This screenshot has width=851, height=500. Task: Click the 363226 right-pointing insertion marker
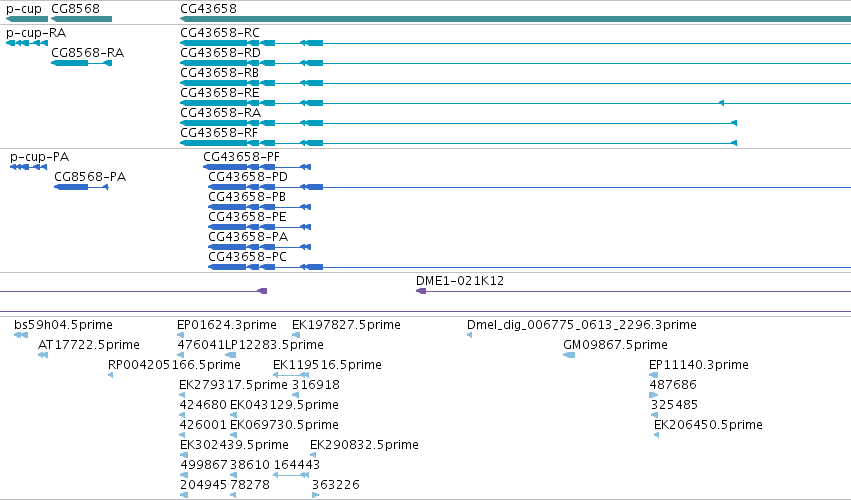coord(316,495)
